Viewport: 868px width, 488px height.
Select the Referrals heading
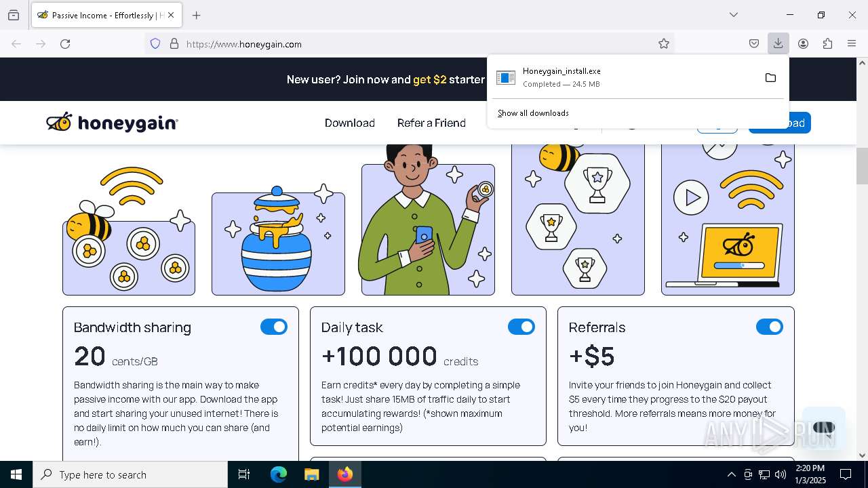pos(597,327)
